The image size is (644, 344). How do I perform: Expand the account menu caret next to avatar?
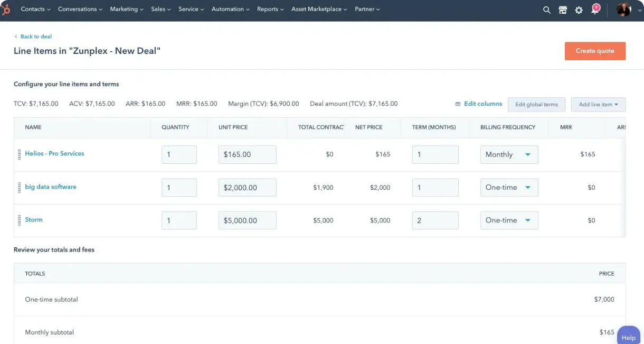pos(639,11)
